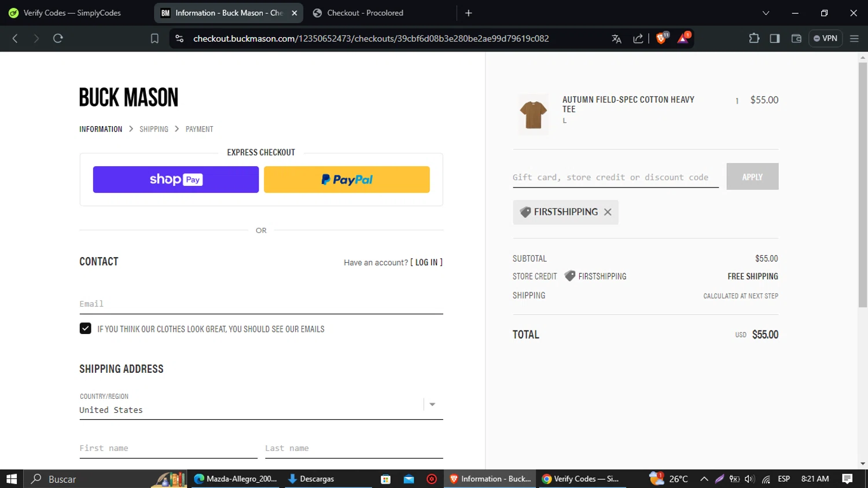Click the translate page icon
This screenshot has height=488, width=868.
[x=616, y=39]
